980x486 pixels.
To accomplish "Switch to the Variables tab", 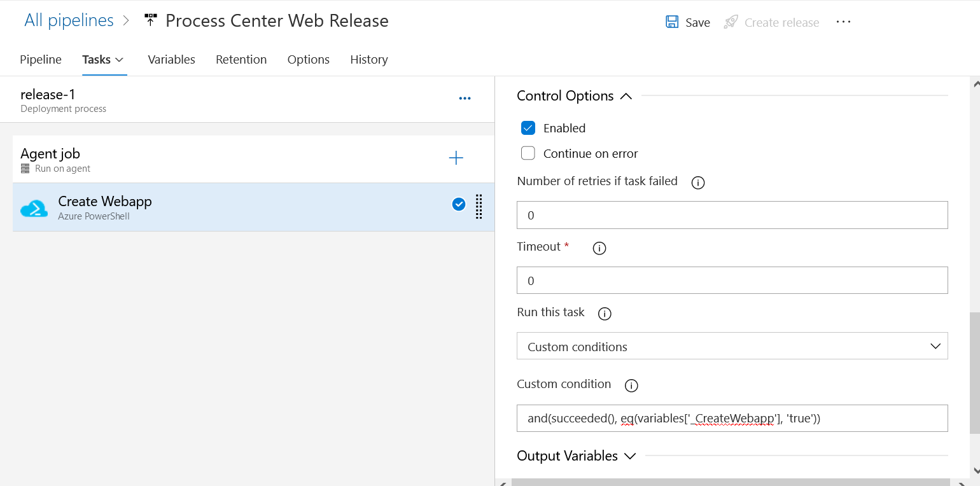I will (x=171, y=59).
